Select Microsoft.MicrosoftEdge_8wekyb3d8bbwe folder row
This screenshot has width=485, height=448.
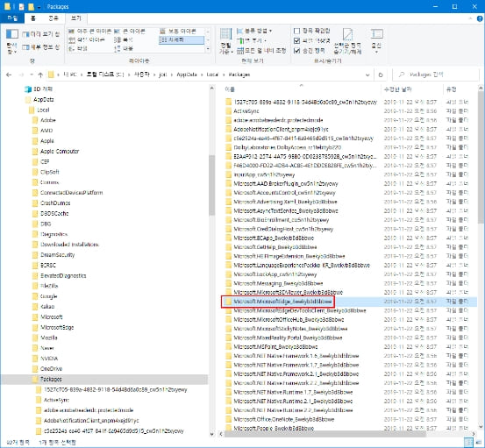click(350, 301)
